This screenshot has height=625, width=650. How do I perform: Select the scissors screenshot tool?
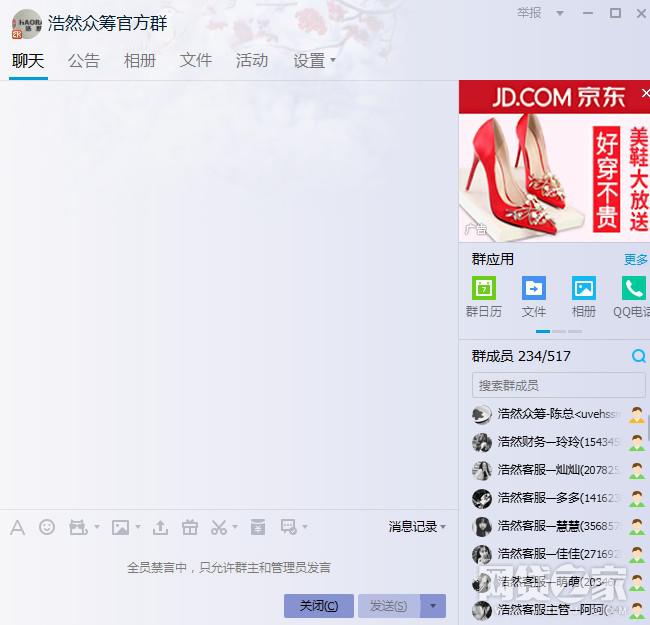click(219, 527)
